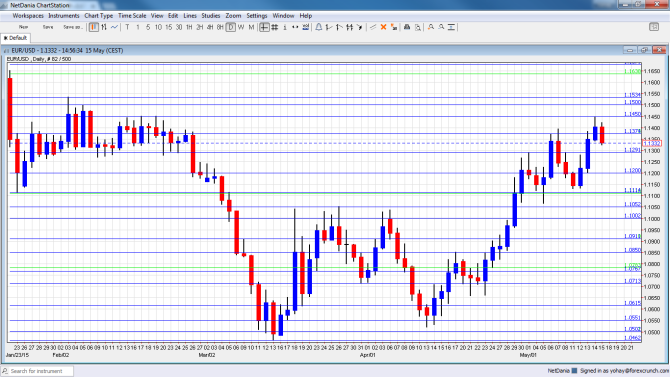Click the print icon
This screenshot has width=670, height=377.
pyautogui.click(x=407, y=27)
